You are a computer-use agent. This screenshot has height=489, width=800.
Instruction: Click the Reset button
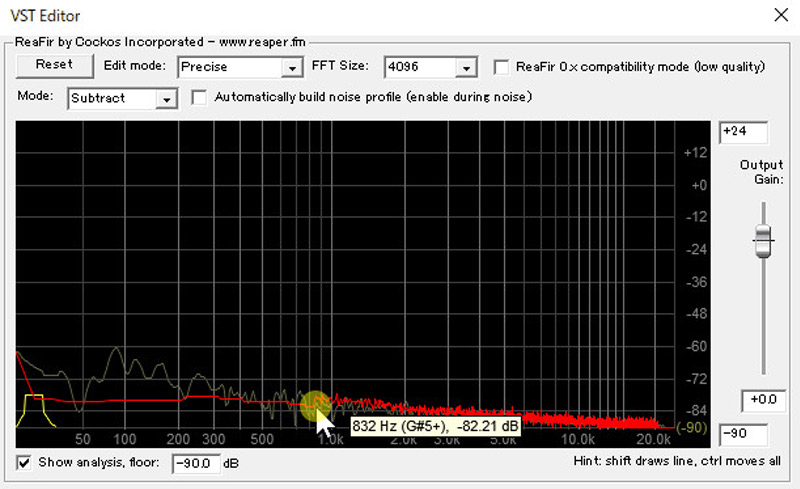pos(55,66)
